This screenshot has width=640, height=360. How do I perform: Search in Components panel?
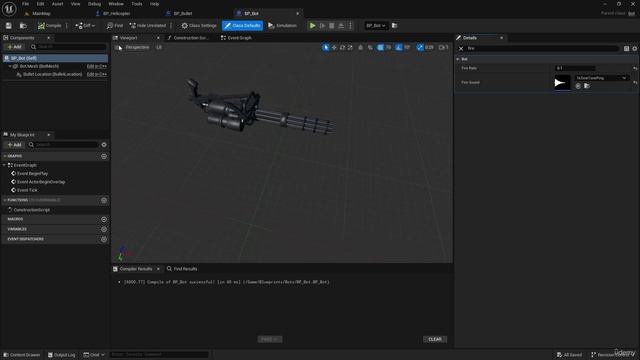point(69,47)
